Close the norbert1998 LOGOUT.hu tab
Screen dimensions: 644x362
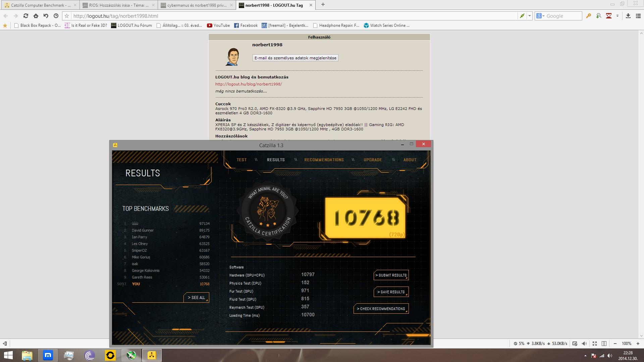(x=311, y=5)
